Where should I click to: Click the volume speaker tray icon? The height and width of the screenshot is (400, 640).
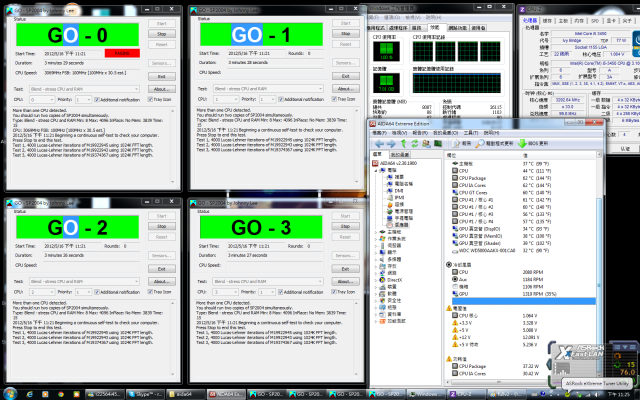click(x=596, y=394)
